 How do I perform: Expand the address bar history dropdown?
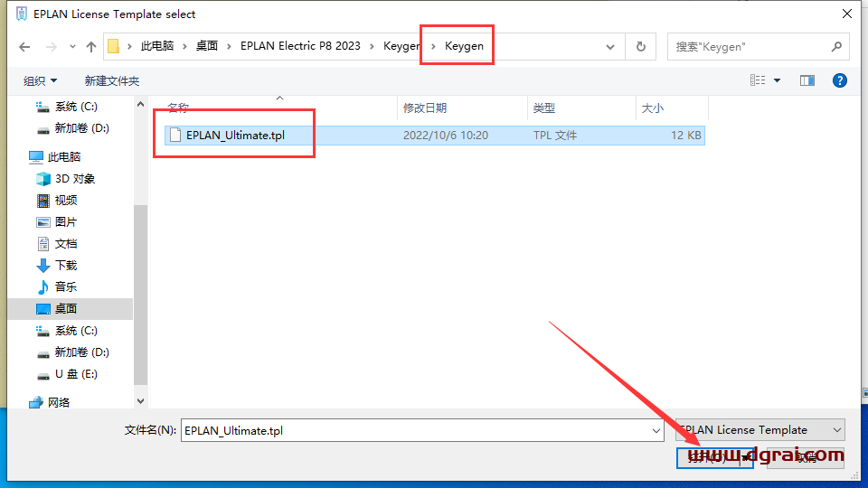(x=610, y=47)
